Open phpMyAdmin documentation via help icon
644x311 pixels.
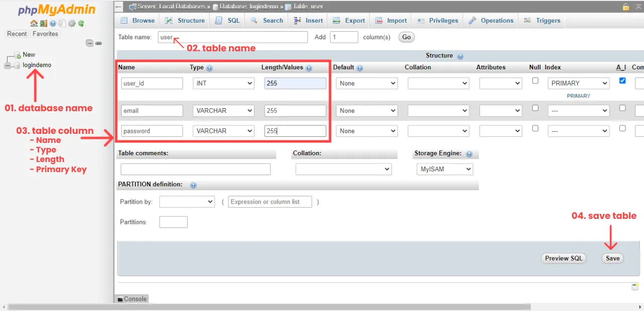point(52,24)
